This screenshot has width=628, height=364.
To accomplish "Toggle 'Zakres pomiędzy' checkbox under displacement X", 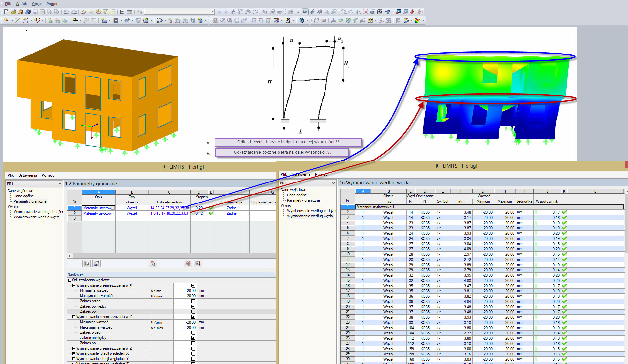I will tap(193, 307).
